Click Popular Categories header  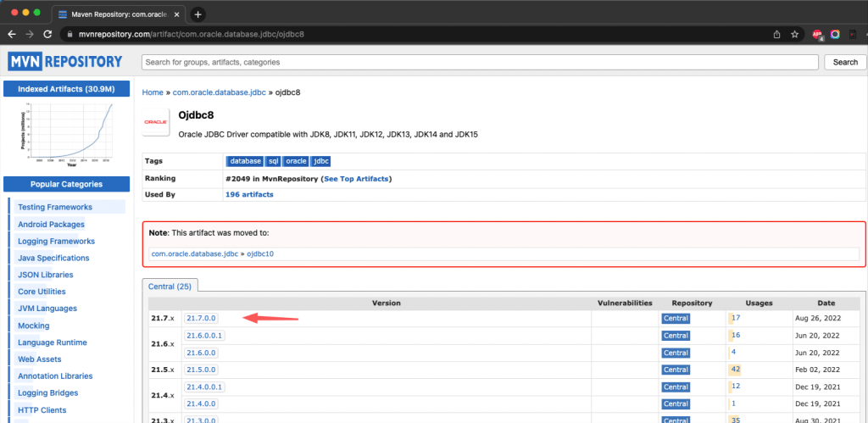coord(66,184)
